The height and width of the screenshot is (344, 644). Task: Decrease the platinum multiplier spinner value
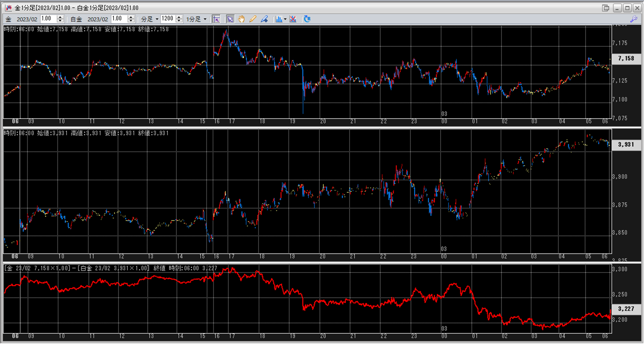[x=131, y=21]
